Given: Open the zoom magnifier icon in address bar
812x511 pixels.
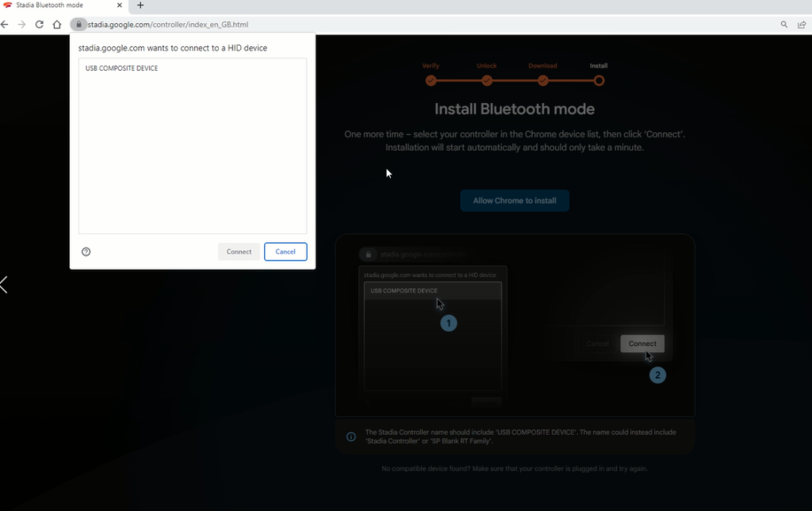Looking at the screenshot, I should [784, 25].
